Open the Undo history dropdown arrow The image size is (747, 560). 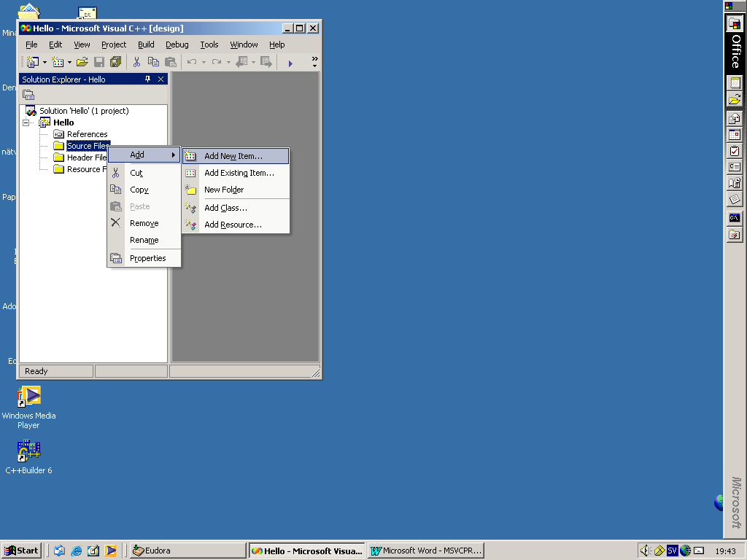[x=204, y=63]
